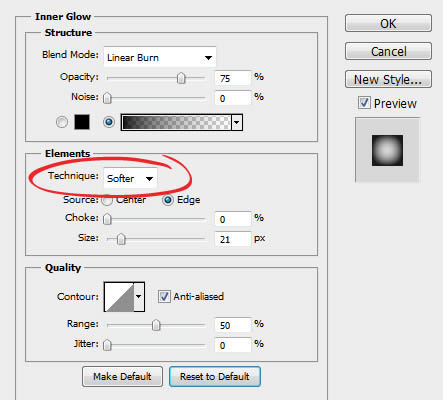Uncheck the Preview checkbox
The height and width of the screenshot is (400, 443).
tap(364, 103)
